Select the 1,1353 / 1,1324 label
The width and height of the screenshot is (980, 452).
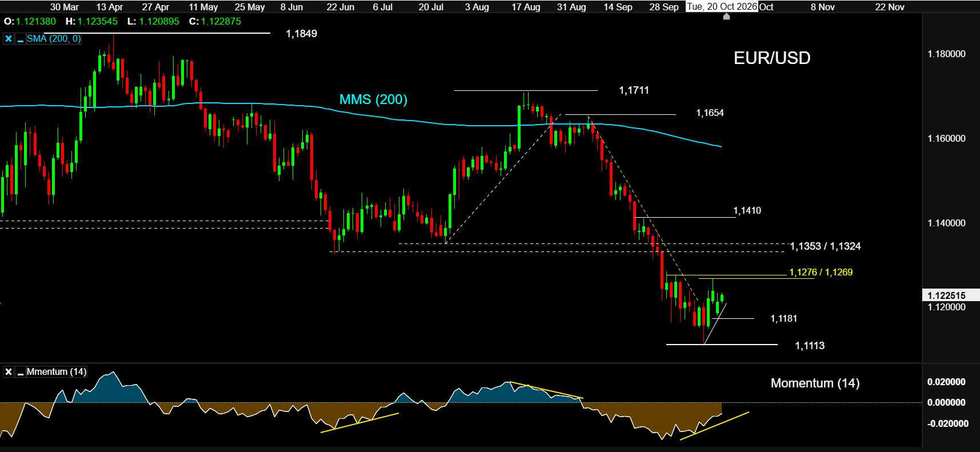click(825, 246)
